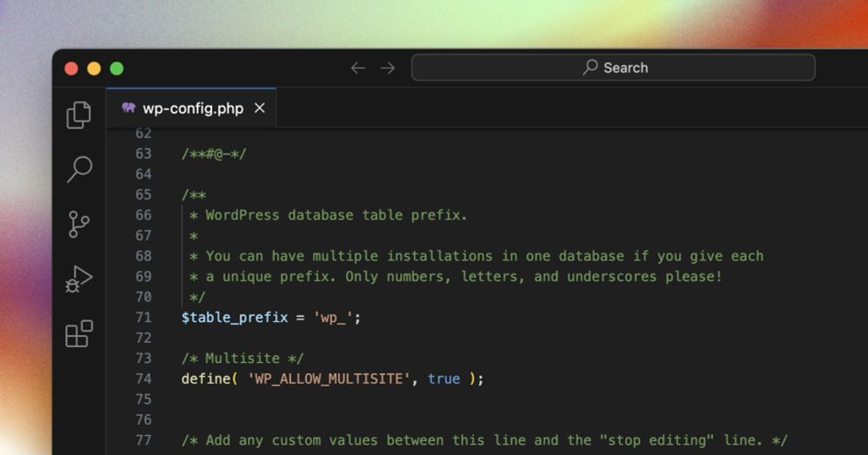The height and width of the screenshot is (455, 868).
Task: Click line number 66 in gutter
Action: coord(143,214)
